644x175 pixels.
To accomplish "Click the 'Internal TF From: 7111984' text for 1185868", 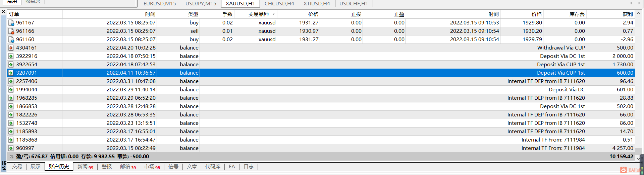I will click(x=553, y=140).
